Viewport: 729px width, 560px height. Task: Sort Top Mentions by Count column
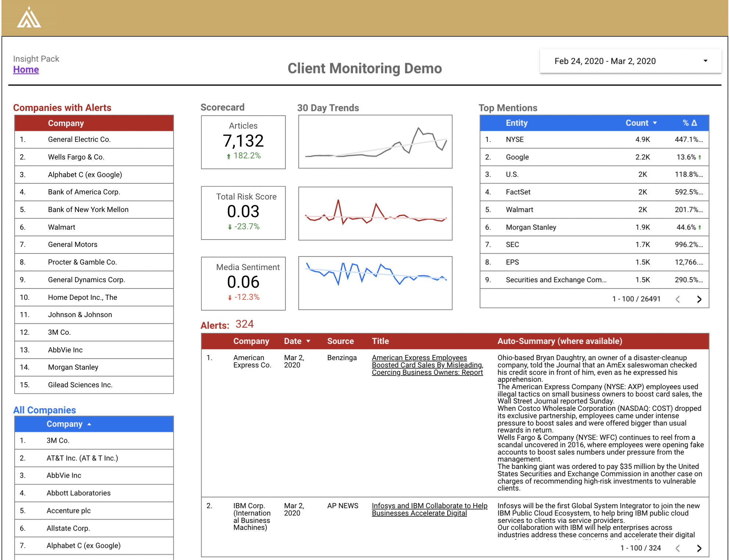[x=641, y=123]
